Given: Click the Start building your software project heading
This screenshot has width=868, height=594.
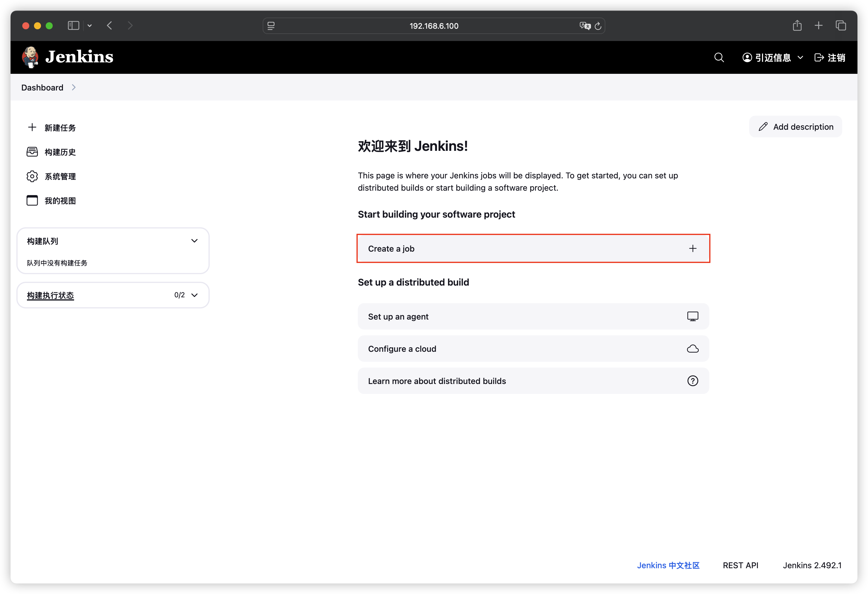Looking at the screenshot, I should [436, 214].
